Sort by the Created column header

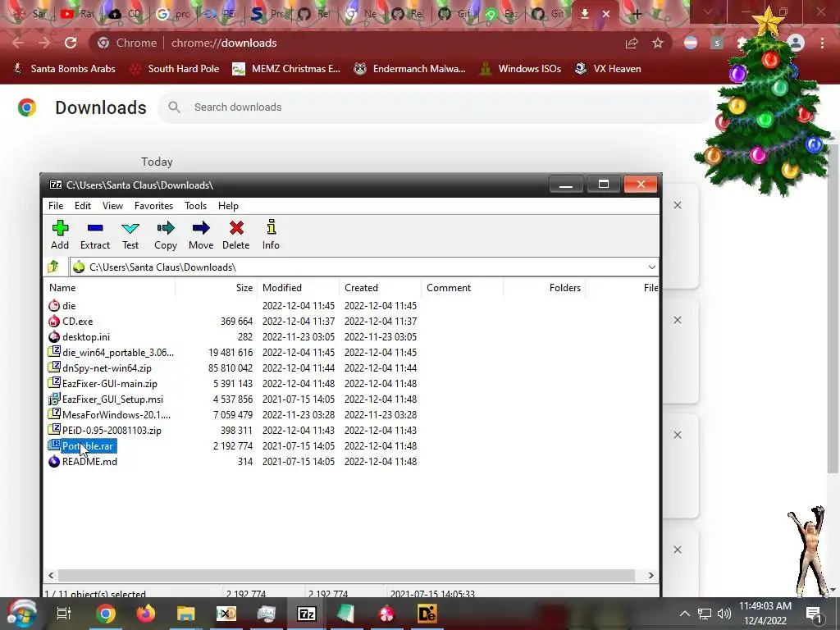[x=381, y=288]
